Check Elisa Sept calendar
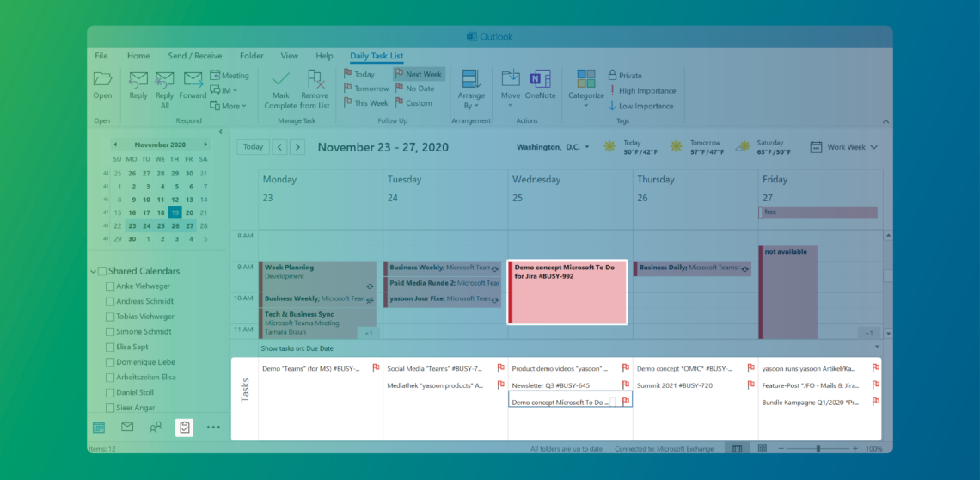The width and height of the screenshot is (980, 480). click(x=110, y=347)
